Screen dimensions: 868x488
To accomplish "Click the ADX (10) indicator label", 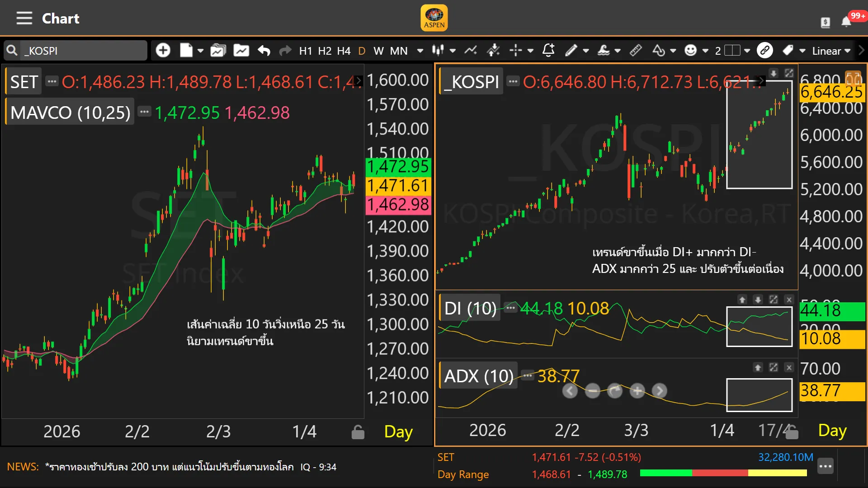I will click(478, 376).
